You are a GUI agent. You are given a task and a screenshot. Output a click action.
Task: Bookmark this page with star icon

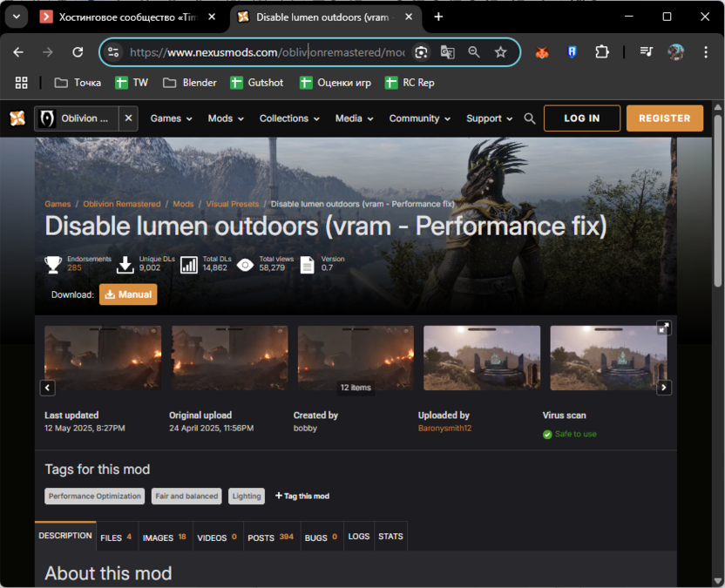click(x=501, y=52)
